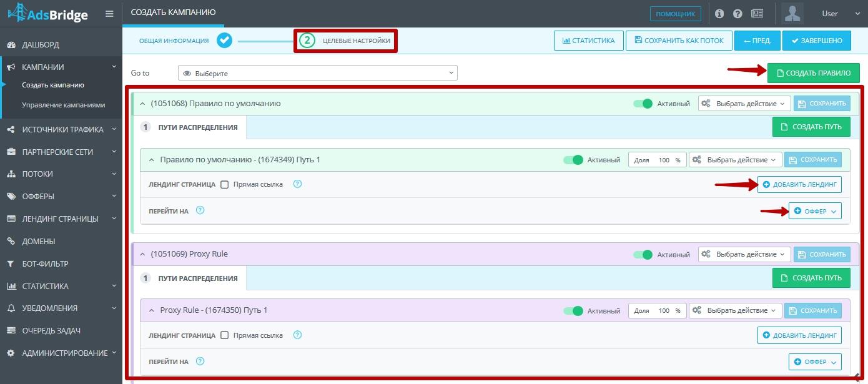Toggle the hamburger sidebar menu
Screen dimensions: 868x384
[x=109, y=14]
